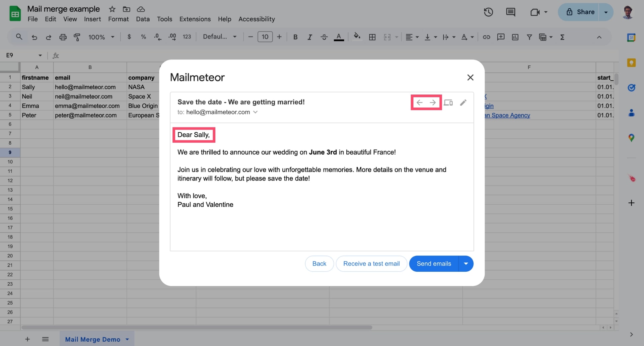Click the Receive a test email button
Image resolution: width=644 pixels, height=346 pixels.
pyautogui.click(x=371, y=263)
